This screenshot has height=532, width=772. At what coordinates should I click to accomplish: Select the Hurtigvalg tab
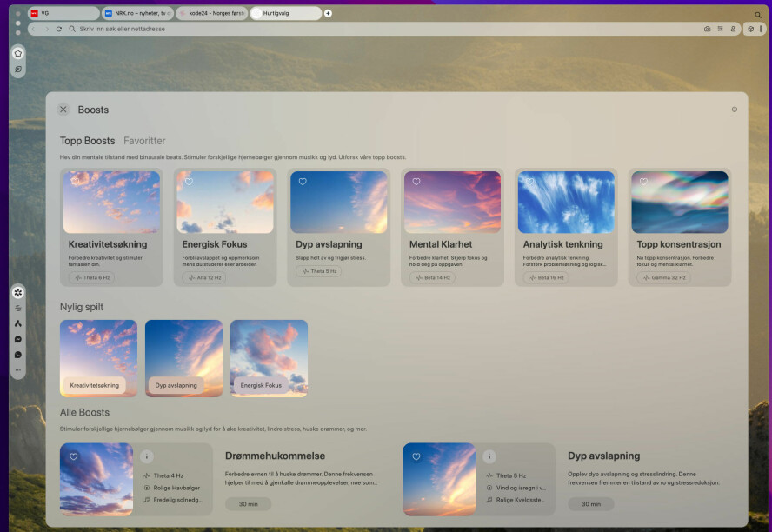click(286, 13)
